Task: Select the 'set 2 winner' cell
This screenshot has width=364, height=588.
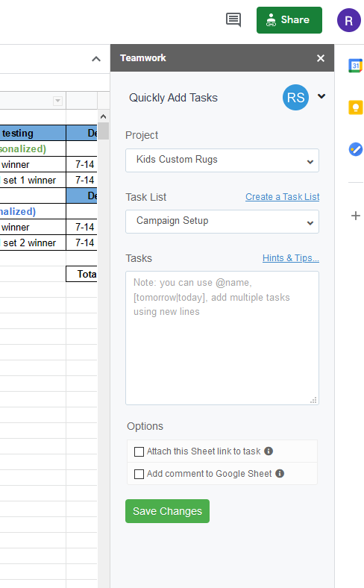Action: coord(33,243)
